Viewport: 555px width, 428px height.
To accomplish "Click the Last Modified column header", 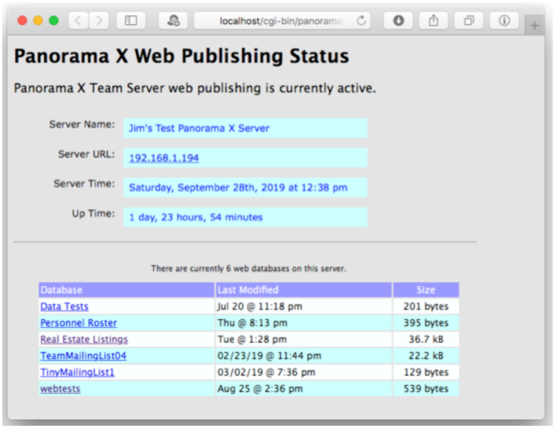I will pos(304,290).
